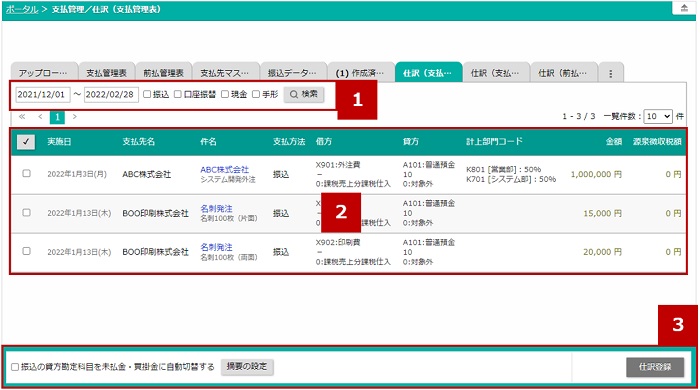Open the three-dot more tabs menu
The image size is (700, 390).
coord(610,73)
